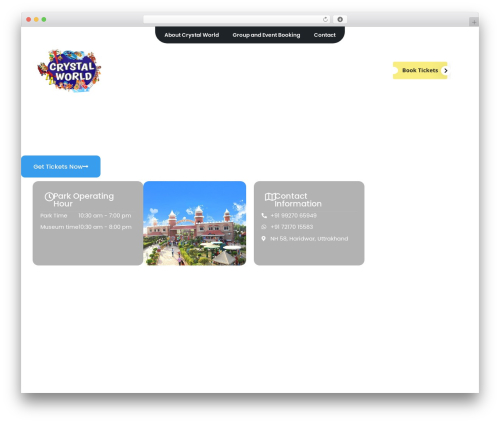Click the clock icon beside Park Operating Hour
Viewport: 500px width, 423px height.
click(x=49, y=197)
